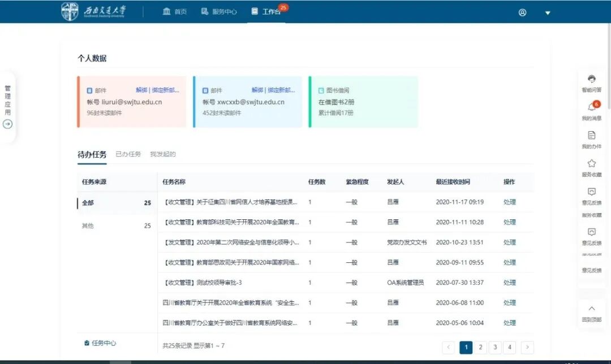Screen dimensions: 611x364
Task: Click the 任务名称 column header
Action: coord(174,182)
